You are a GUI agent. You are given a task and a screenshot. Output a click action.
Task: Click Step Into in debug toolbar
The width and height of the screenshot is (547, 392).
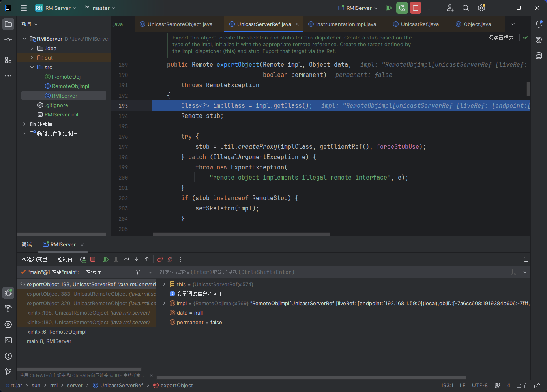[x=137, y=259]
